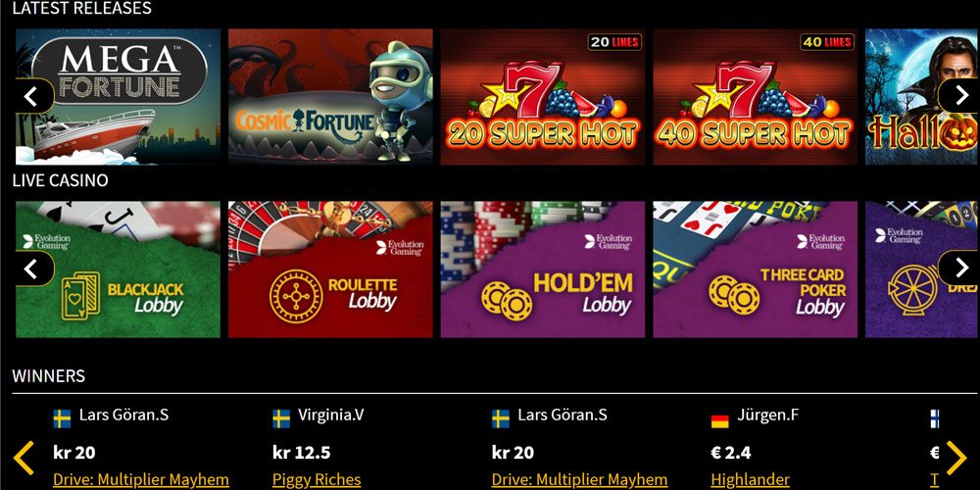Click the Swedish flag beside Virginia.V
Viewport: 980px width, 490px height.
click(281, 418)
